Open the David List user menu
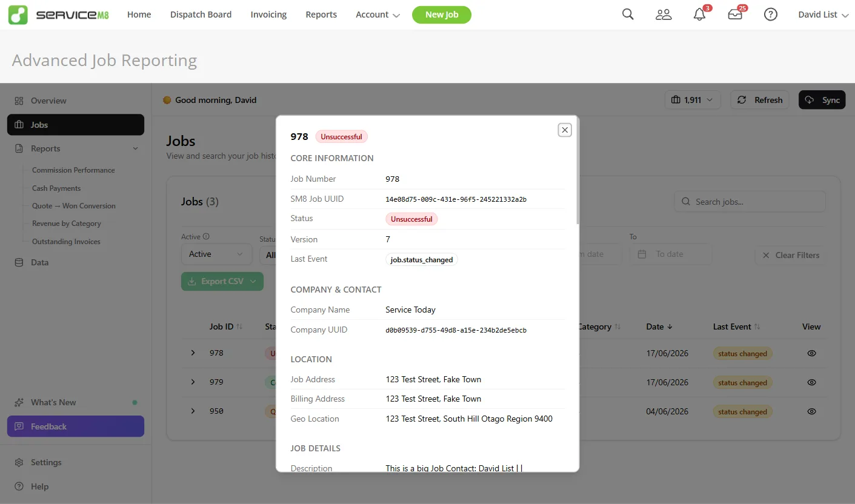The width and height of the screenshot is (855, 504). [823, 15]
